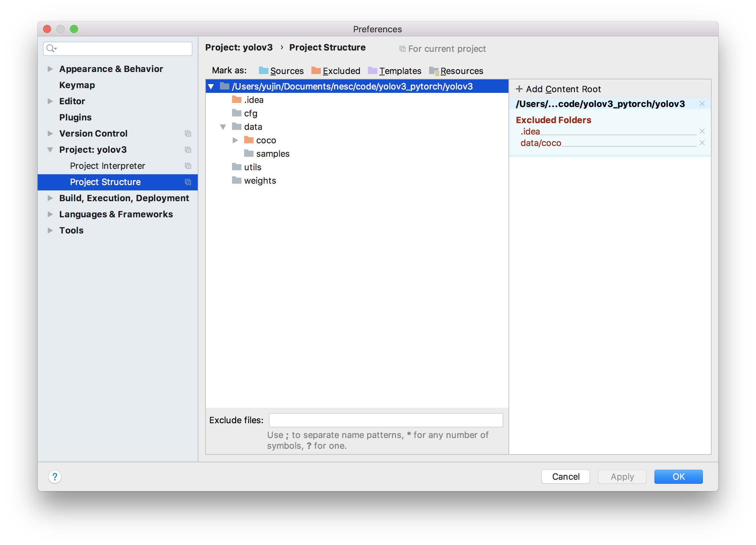756x545 pixels.
Task: Collapse the yolov3 root path node
Action: coord(211,86)
